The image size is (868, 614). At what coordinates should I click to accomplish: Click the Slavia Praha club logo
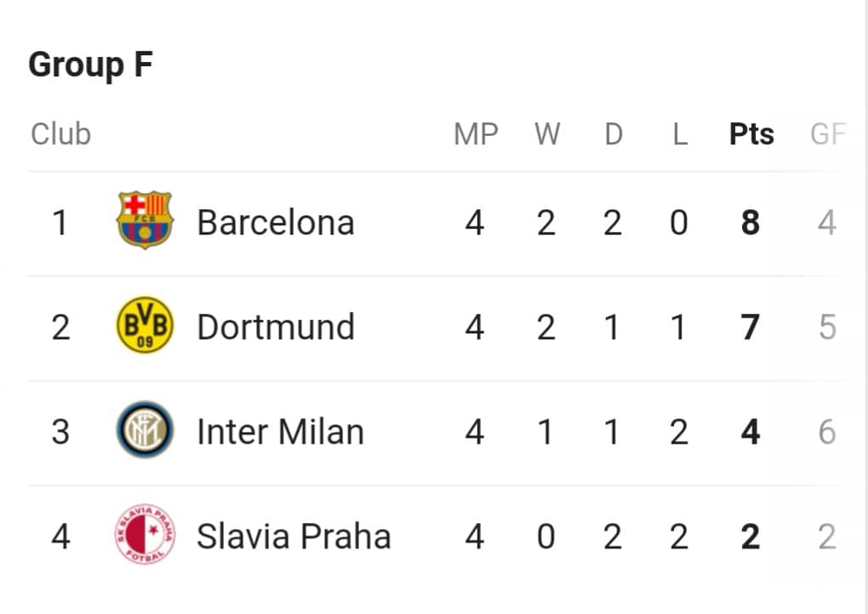tap(145, 534)
